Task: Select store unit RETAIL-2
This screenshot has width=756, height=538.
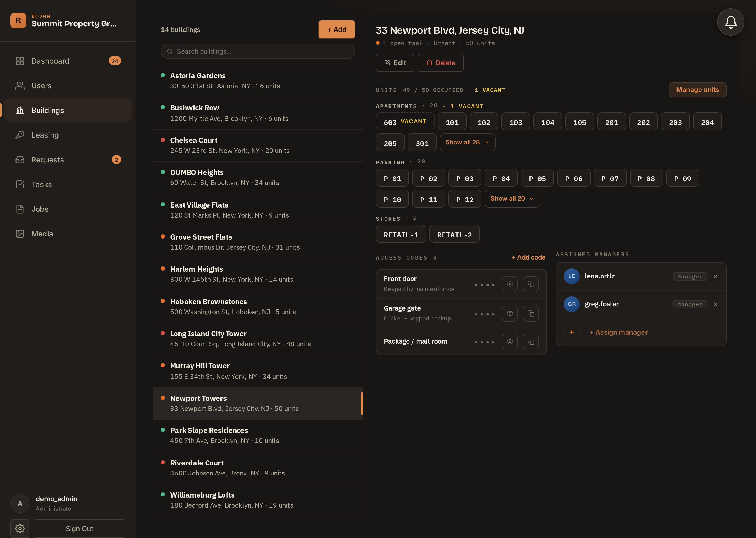Action: (x=454, y=234)
